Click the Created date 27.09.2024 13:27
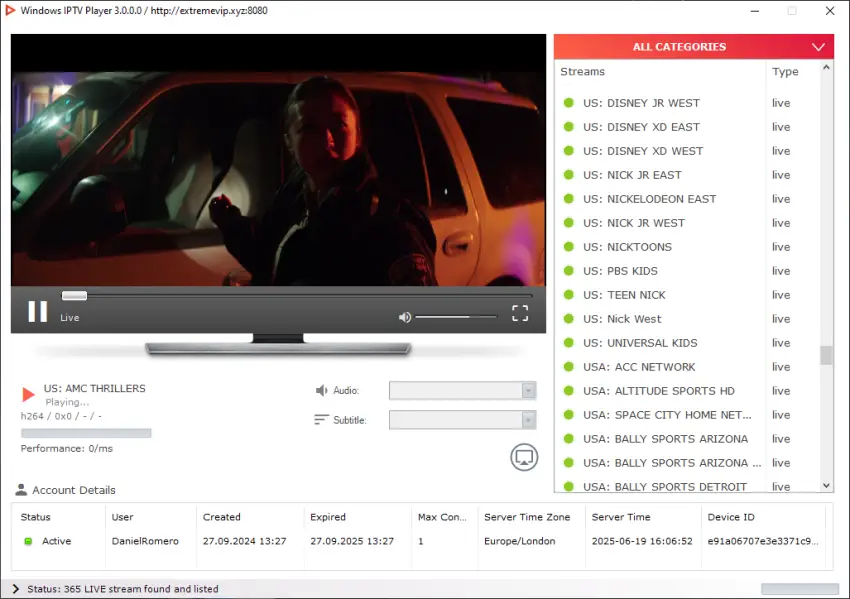 244,541
